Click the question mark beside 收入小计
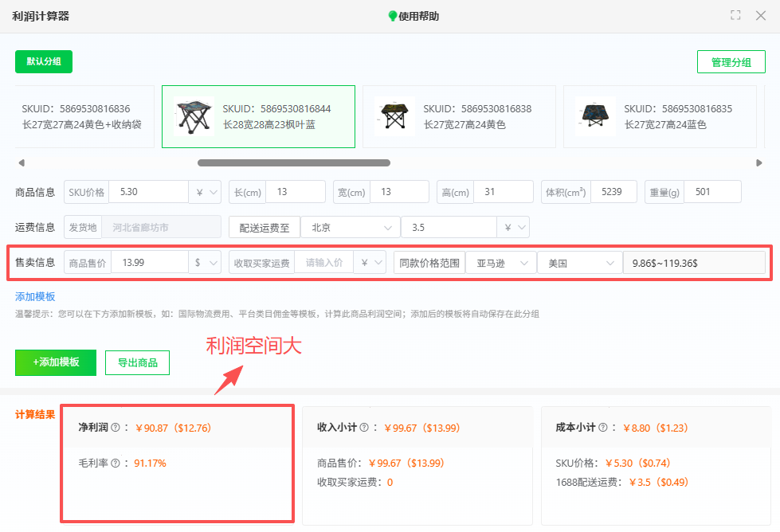This screenshot has width=780, height=532. click(x=365, y=428)
